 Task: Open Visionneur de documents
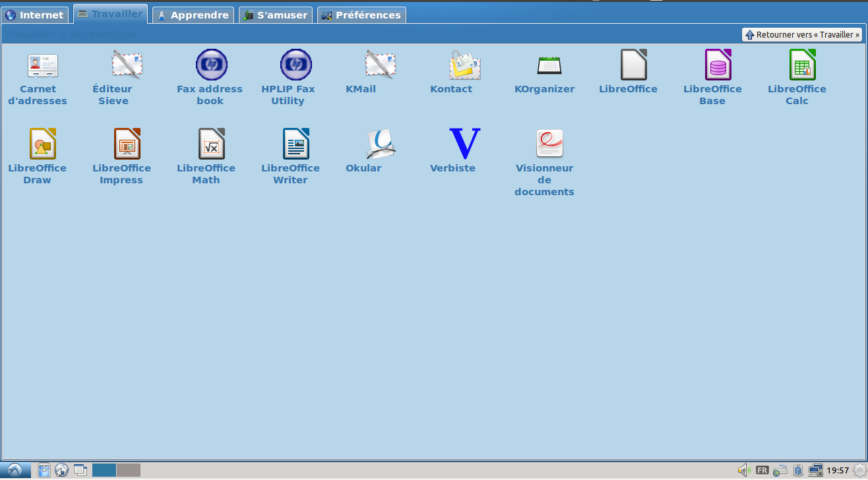(549, 144)
